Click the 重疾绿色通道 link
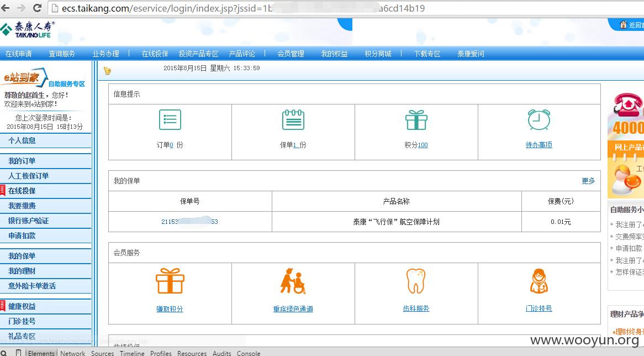 click(x=293, y=308)
